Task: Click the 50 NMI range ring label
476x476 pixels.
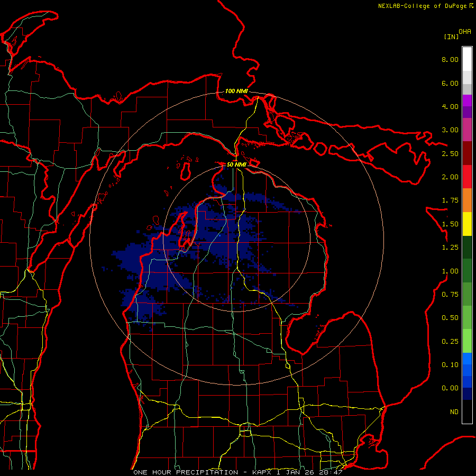Action: tap(236, 164)
